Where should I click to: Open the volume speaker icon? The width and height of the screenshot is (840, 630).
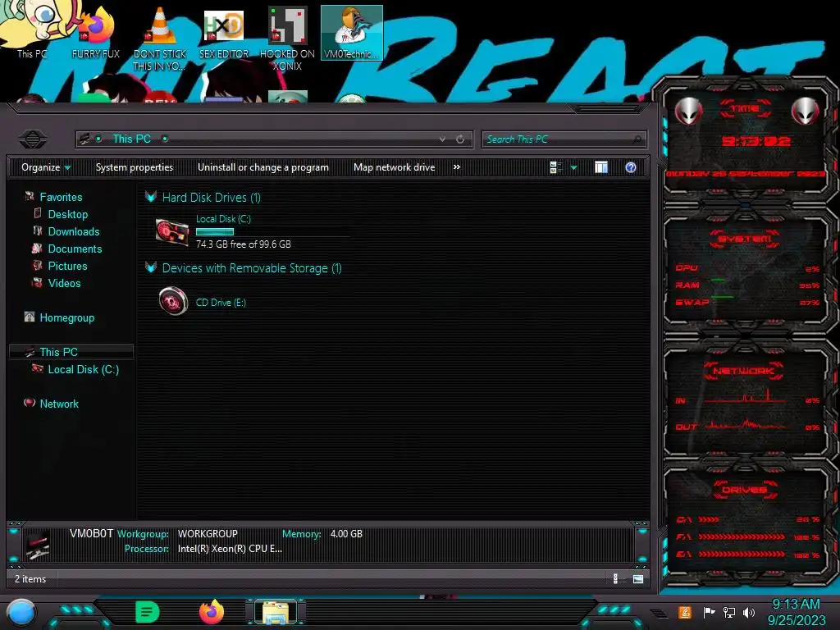coord(749,612)
